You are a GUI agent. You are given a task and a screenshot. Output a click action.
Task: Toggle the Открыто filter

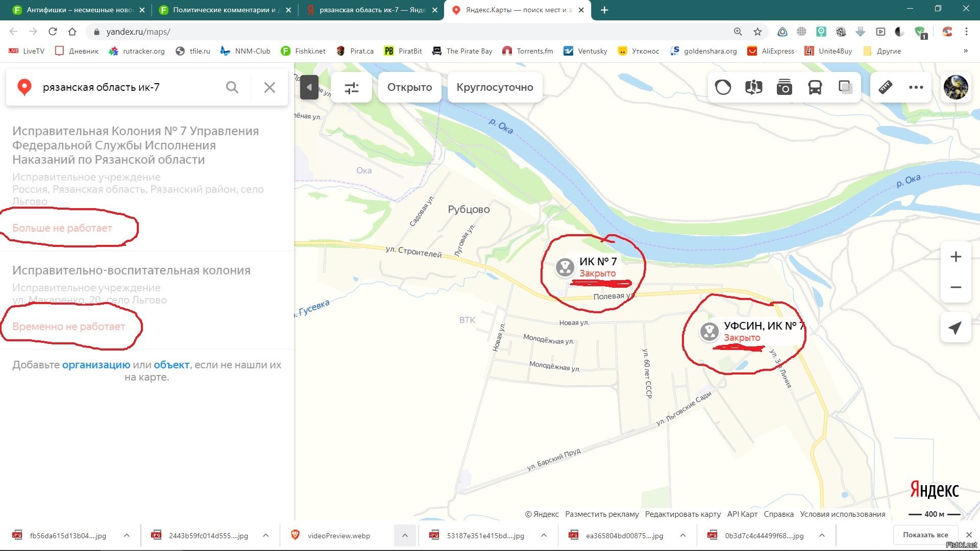(409, 87)
